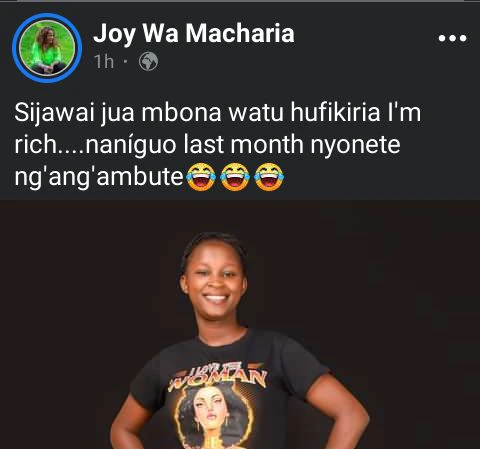
Task: Click the words last month in the caption
Action: [x=243, y=145]
